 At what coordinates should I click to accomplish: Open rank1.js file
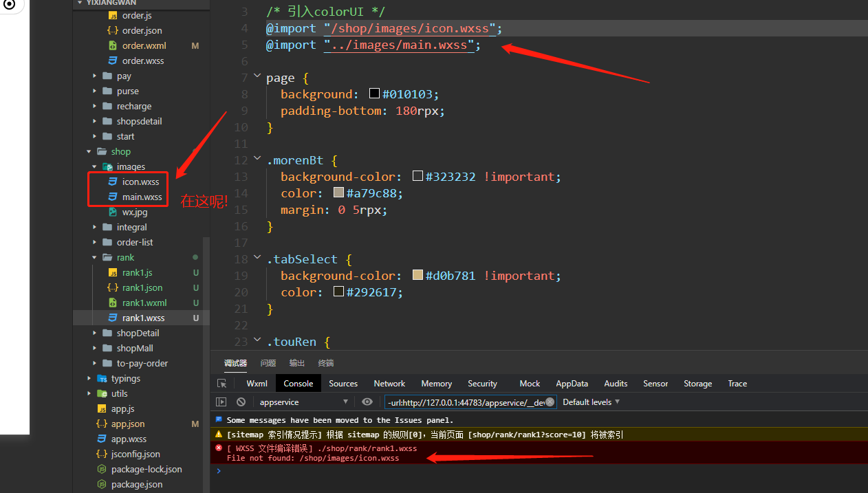coord(137,272)
